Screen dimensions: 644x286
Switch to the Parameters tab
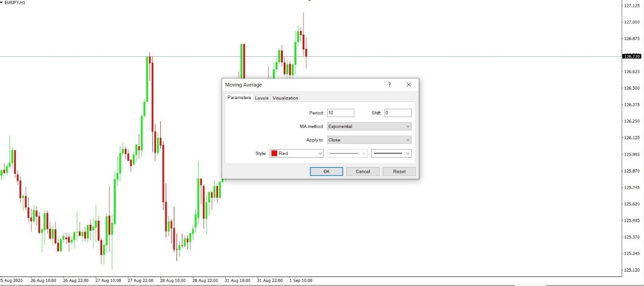239,98
